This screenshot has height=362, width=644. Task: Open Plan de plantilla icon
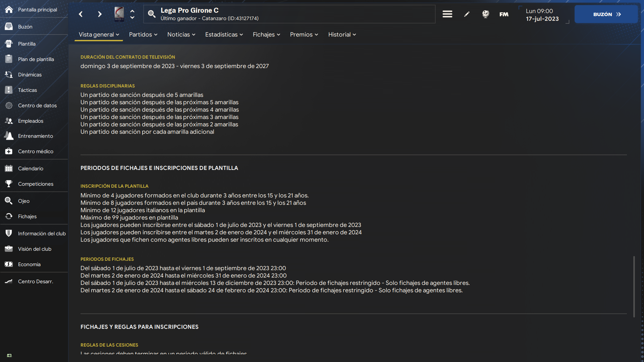tap(9, 59)
